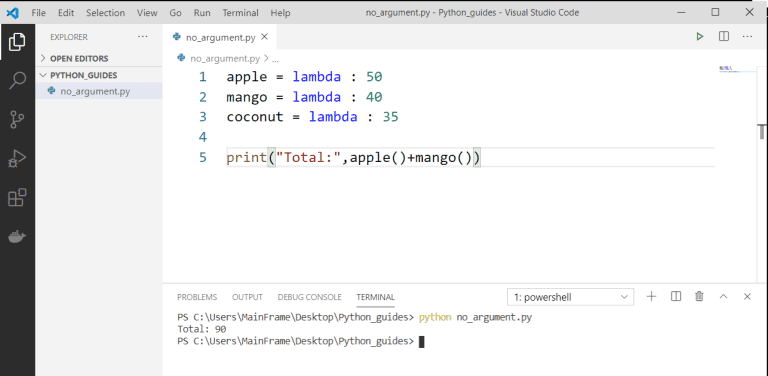Open the Terminal menu
This screenshot has width=768, height=376.
pyautogui.click(x=240, y=13)
